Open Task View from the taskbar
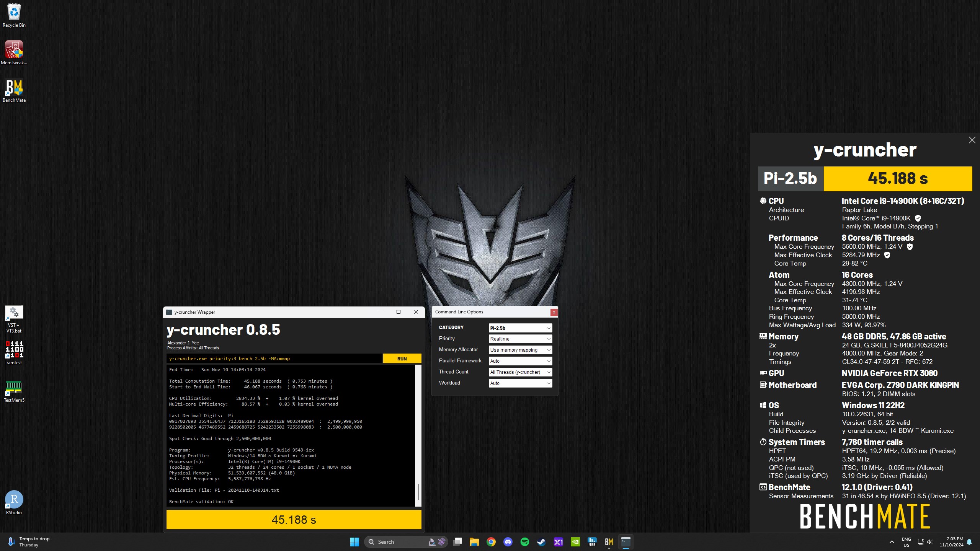 pyautogui.click(x=457, y=542)
